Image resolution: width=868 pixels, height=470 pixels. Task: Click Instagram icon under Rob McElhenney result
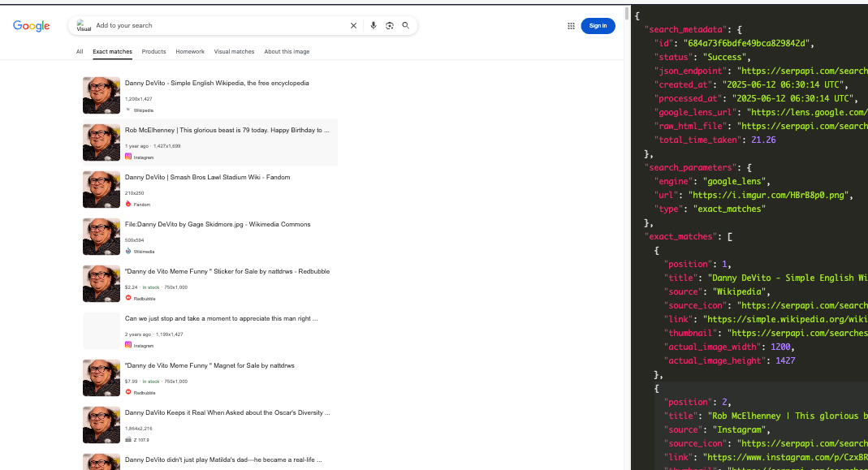(127, 157)
